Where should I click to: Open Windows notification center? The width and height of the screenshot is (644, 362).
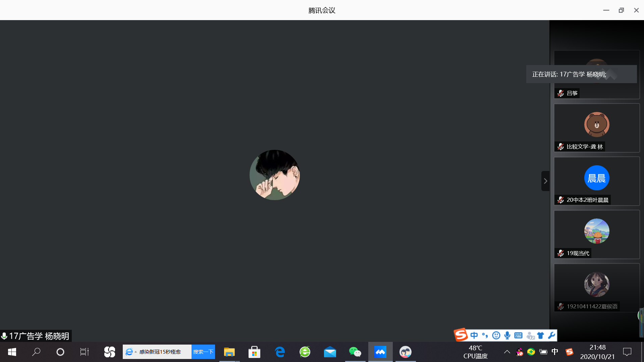pos(627,352)
